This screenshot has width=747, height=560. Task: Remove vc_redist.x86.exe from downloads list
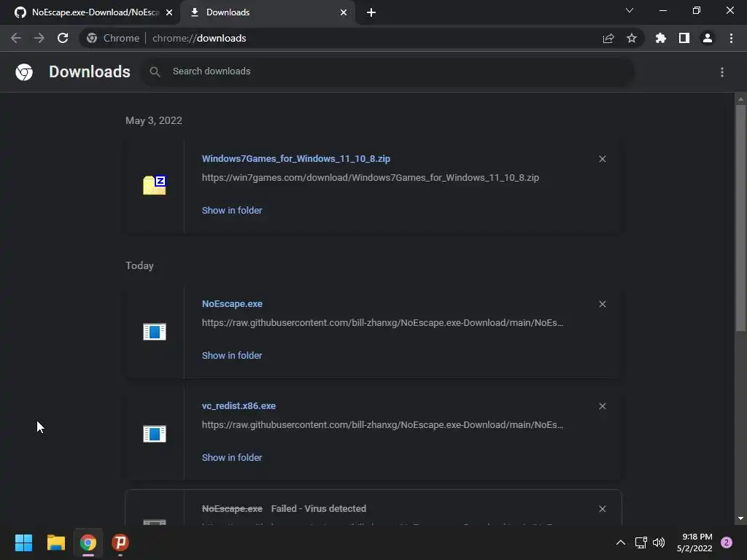click(602, 406)
